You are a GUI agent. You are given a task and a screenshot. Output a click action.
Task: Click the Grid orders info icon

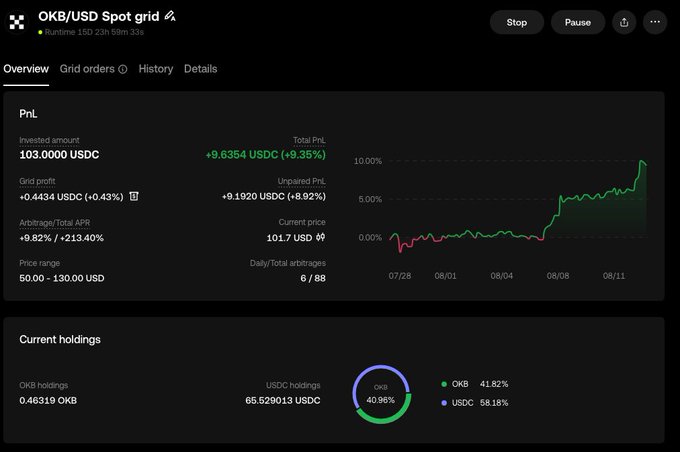coord(123,69)
